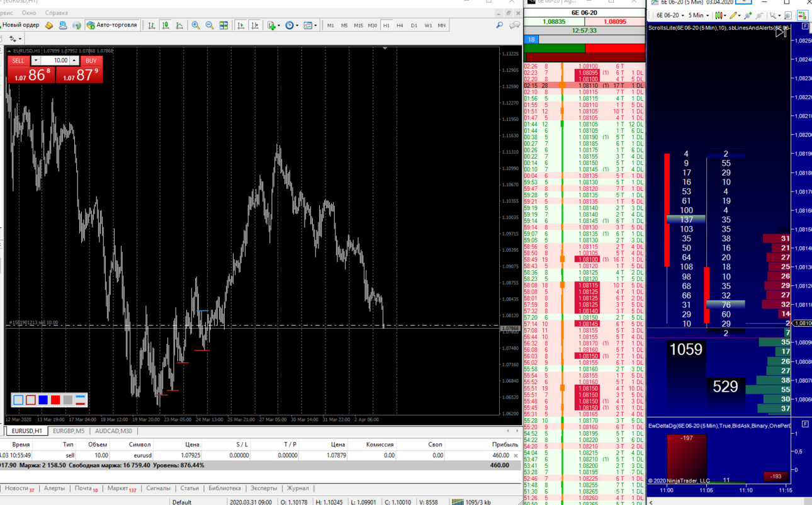Open NinjaTrader 5 Min interval dropdown

click(699, 15)
